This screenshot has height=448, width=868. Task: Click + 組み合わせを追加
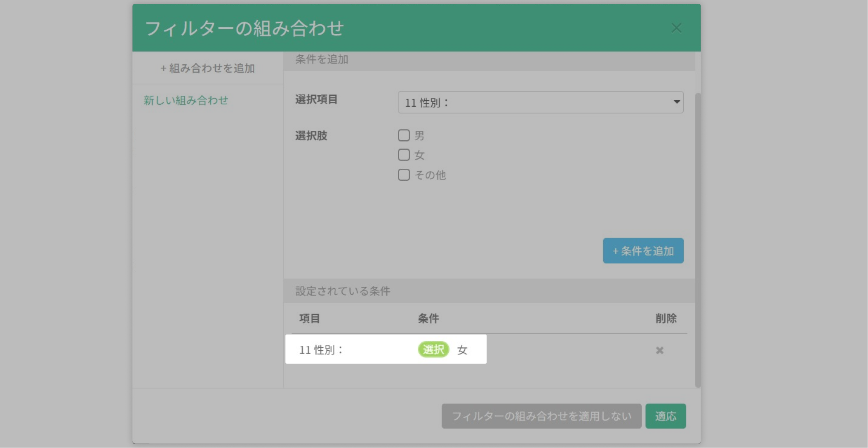pos(207,68)
